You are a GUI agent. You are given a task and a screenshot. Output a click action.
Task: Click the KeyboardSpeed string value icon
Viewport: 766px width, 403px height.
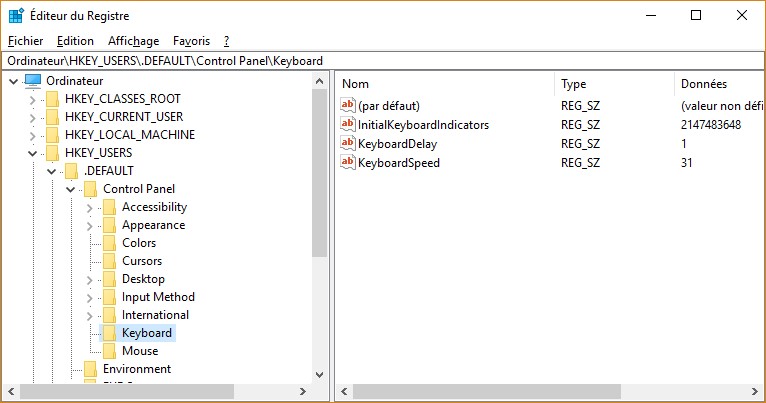point(349,163)
